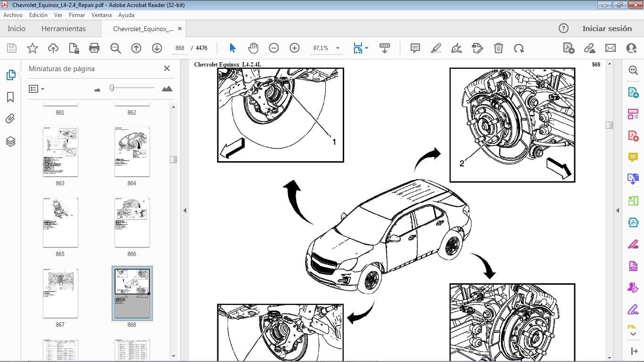Select page 866 thumbnail
This screenshot has height=362, width=644.
pos(132,222)
